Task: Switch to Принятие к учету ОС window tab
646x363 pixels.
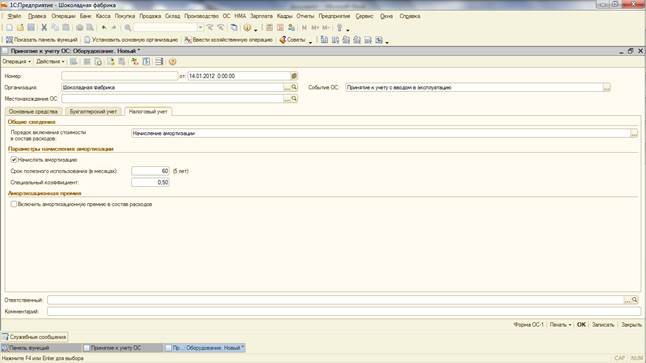Action: coord(122,348)
